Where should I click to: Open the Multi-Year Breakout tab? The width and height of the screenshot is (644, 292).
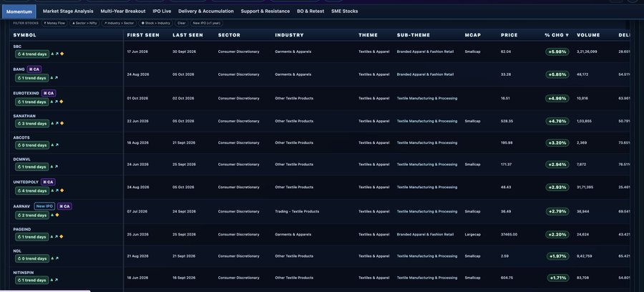123,11
